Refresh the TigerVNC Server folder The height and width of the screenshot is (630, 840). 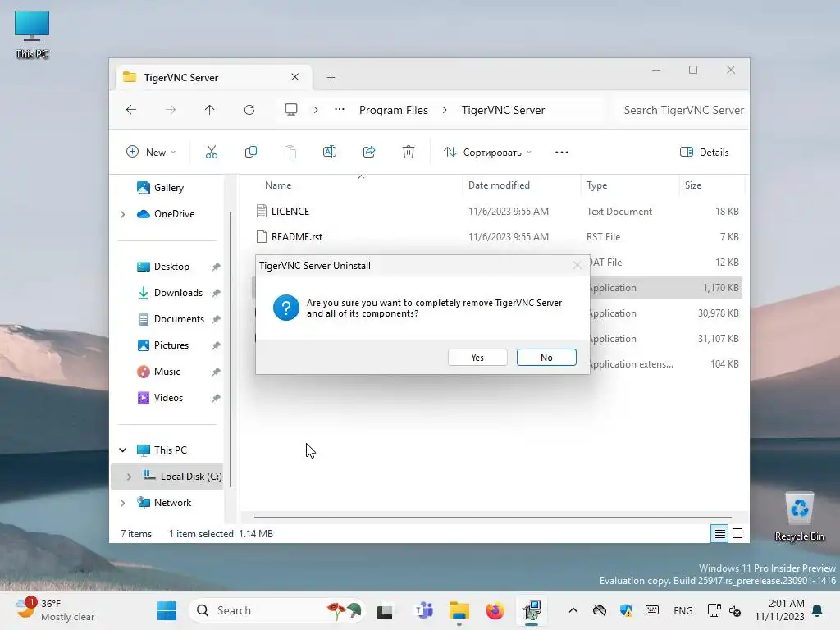(x=249, y=110)
